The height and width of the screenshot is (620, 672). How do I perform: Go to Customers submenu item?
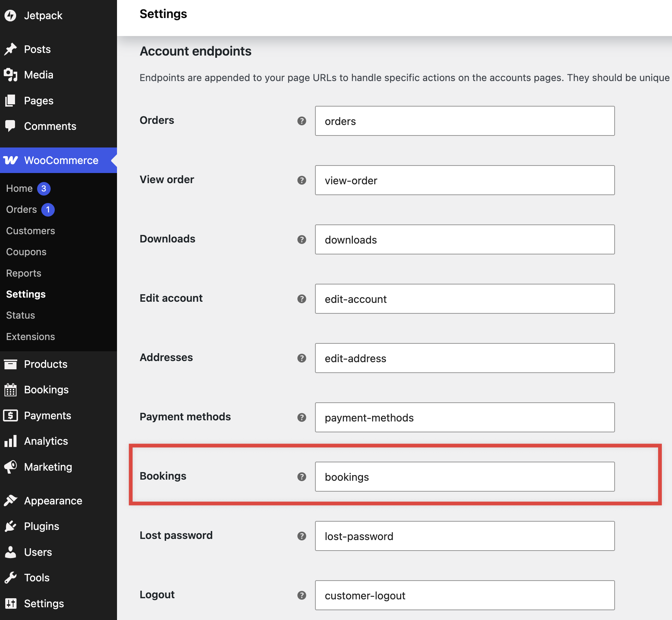(x=30, y=231)
